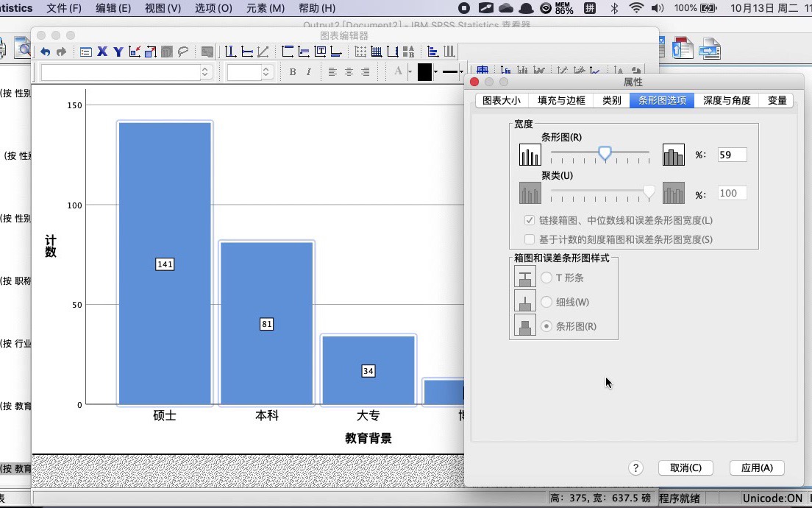
Task: Enable 基于计数的刻度箱图和误差条形图宽度 checkbox
Action: 528,239
